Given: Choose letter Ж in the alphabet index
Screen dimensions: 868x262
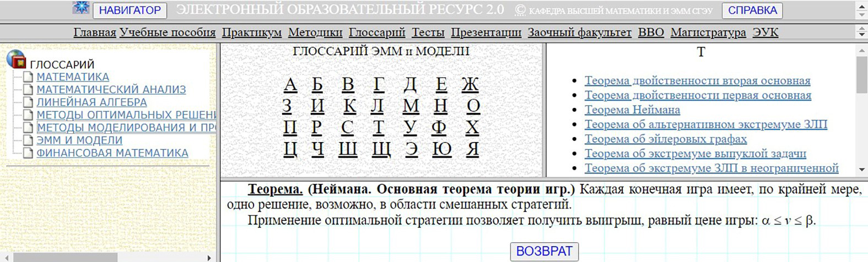Looking at the screenshot, I should tap(470, 85).
